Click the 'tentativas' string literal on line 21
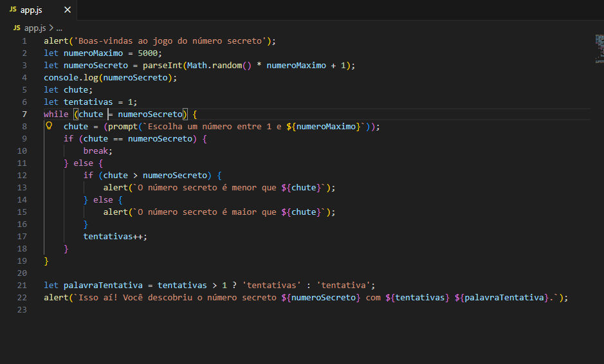604x364 pixels. [x=271, y=286]
